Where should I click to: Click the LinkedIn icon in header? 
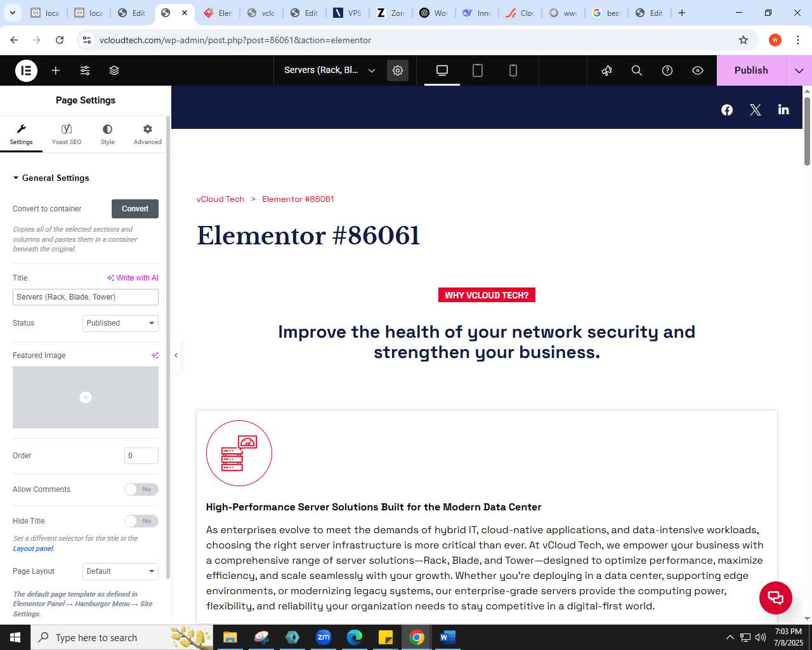pos(783,110)
